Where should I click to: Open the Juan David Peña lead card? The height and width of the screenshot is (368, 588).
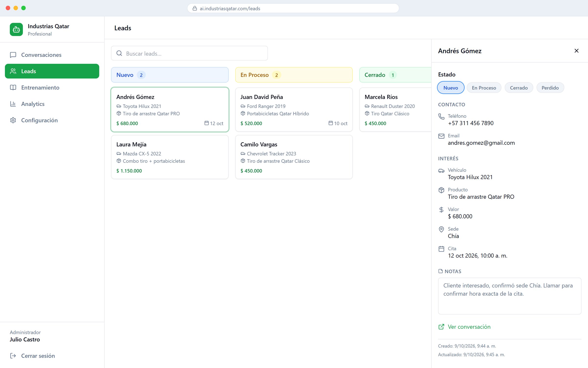[294, 109]
